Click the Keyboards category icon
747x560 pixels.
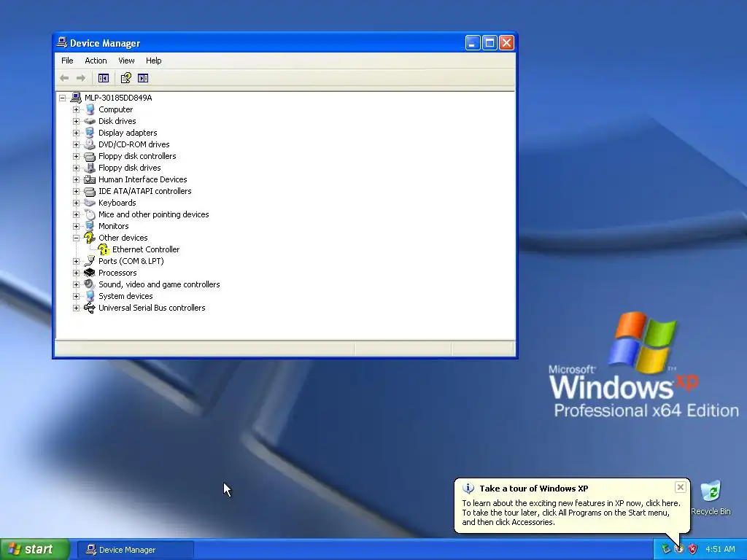90,203
